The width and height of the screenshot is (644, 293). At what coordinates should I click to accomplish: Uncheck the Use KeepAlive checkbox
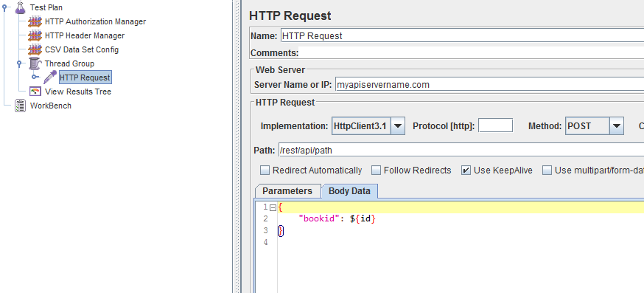coord(466,170)
